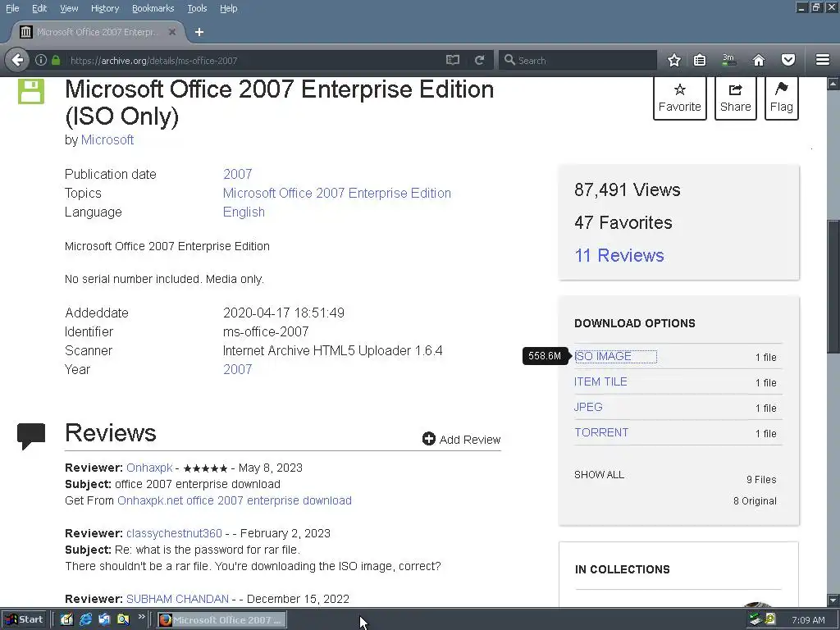
Task: Click the English language link
Action: pyautogui.click(x=244, y=212)
